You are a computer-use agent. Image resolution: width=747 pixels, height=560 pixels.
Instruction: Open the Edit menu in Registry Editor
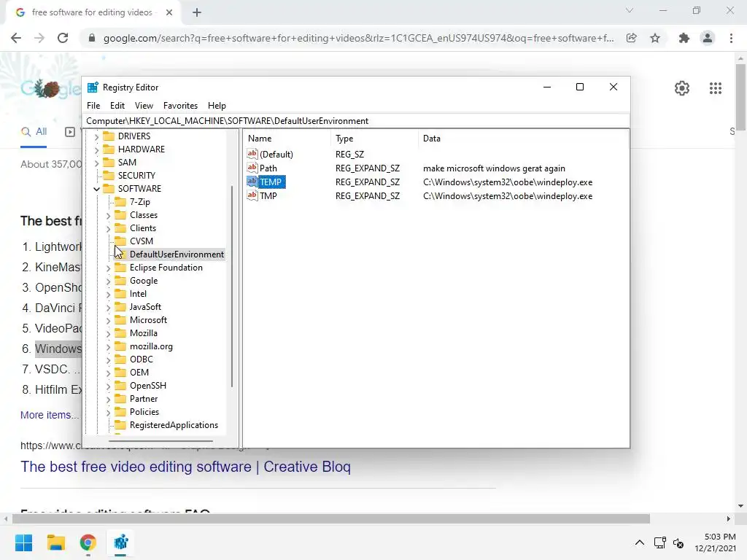[117, 106]
